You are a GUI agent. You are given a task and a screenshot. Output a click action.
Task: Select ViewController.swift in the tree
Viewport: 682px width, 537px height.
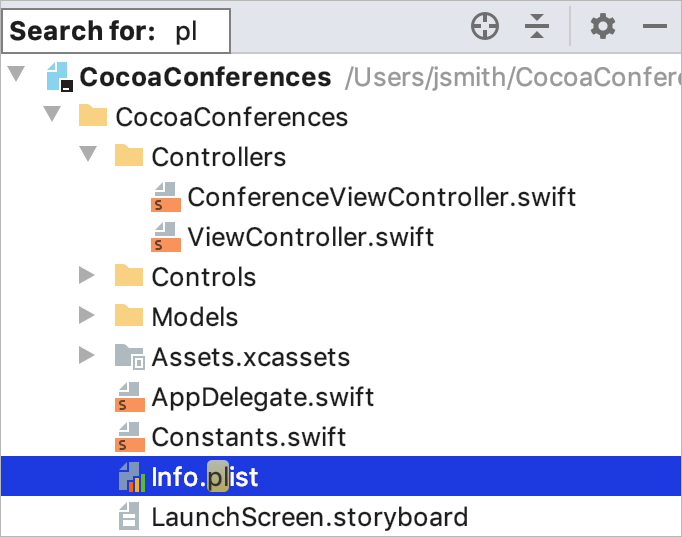click(x=311, y=237)
